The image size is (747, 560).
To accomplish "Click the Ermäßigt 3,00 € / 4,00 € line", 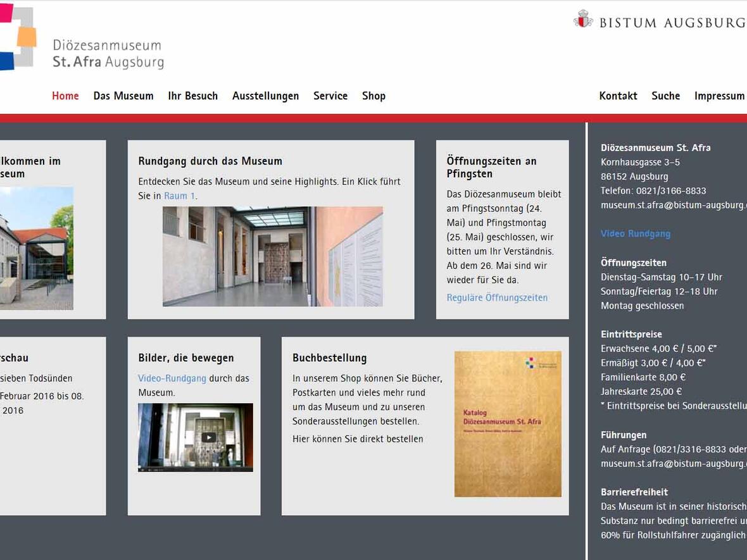I will 653,363.
